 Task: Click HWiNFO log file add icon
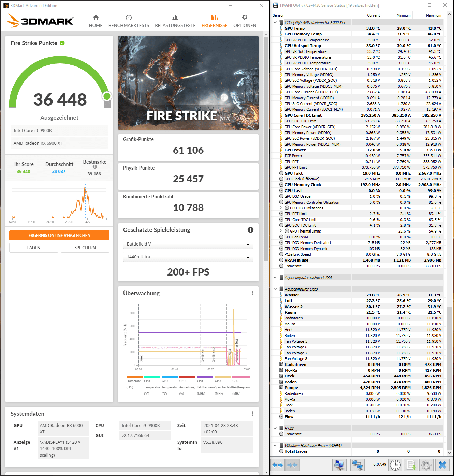pyautogui.click(x=411, y=465)
